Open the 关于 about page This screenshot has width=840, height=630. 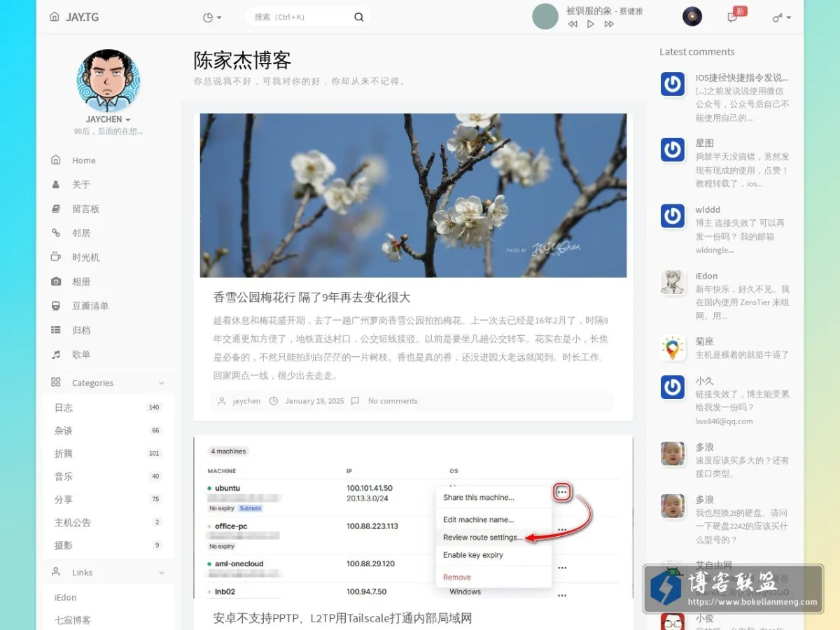click(x=81, y=185)
